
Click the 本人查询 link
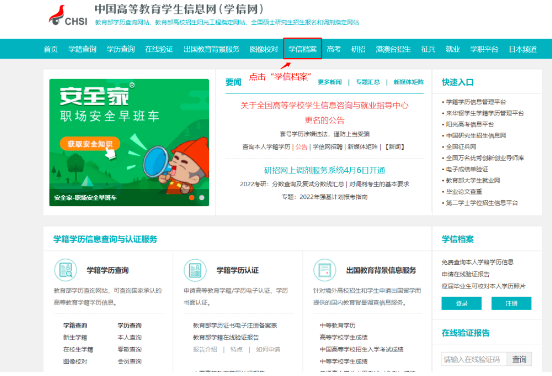point(130,337)
